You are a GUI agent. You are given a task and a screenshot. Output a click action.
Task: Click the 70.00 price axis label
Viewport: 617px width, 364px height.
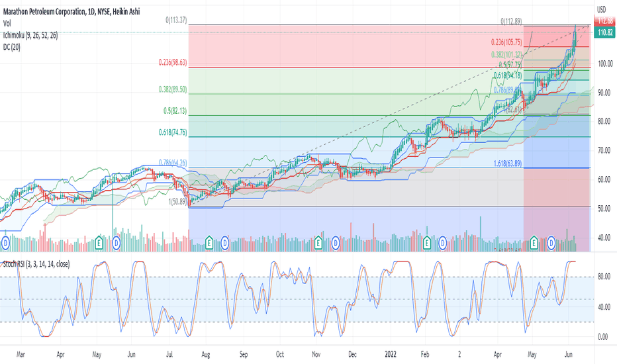(605, 150)
